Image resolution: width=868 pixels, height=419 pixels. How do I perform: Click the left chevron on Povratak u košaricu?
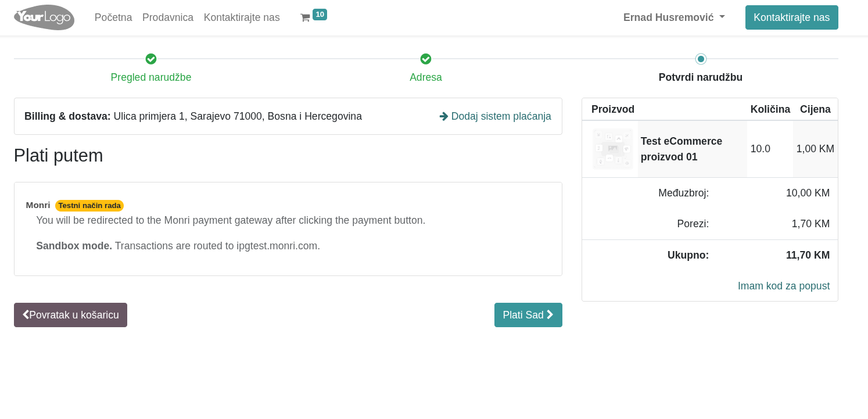tap(26, 314)
